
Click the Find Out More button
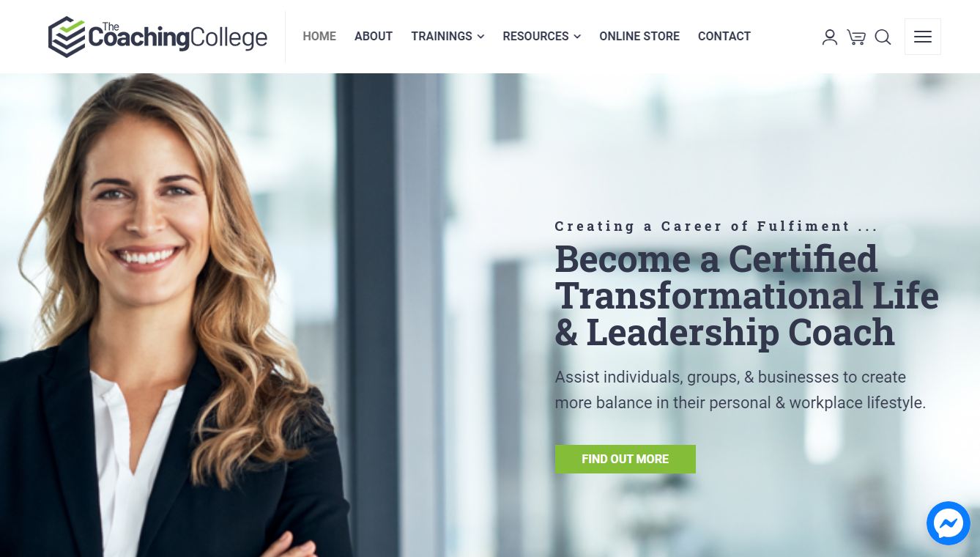click(626, 459)
